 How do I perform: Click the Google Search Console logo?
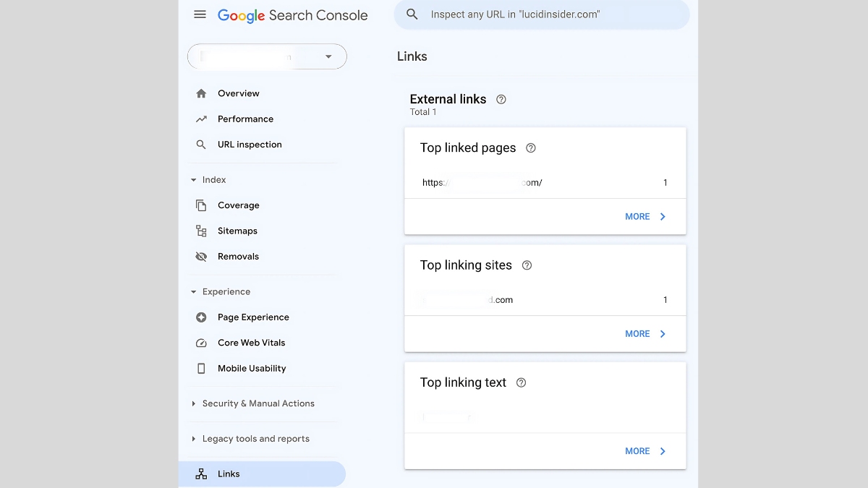(x=292, y=15)
